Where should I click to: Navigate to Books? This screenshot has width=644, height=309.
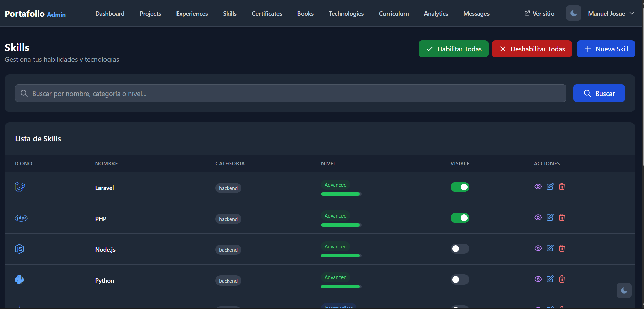tap(306, 13)
